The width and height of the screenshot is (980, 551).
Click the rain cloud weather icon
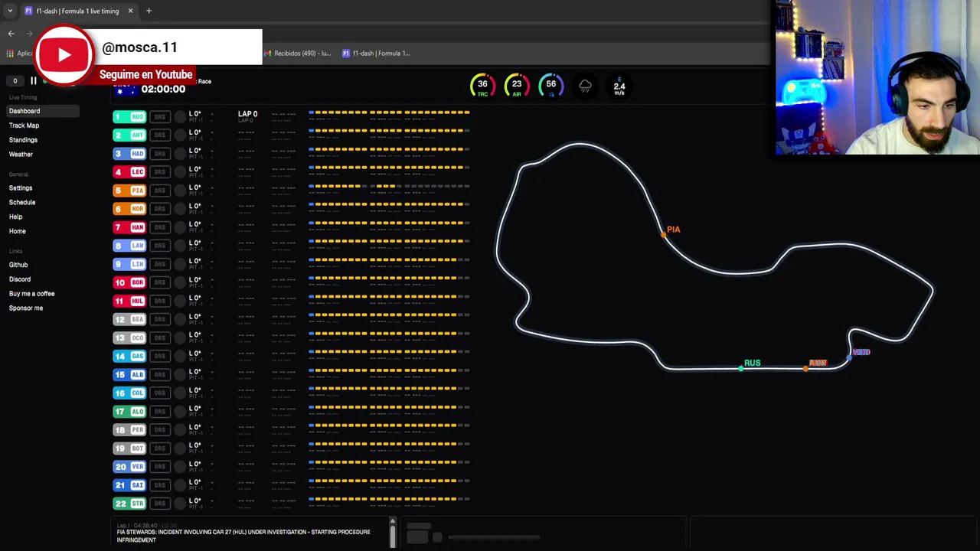click(585, 86)
